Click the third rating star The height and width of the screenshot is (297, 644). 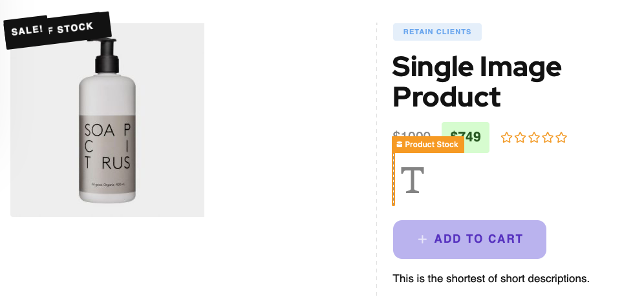pyautogui.click(x=533, y=138)
